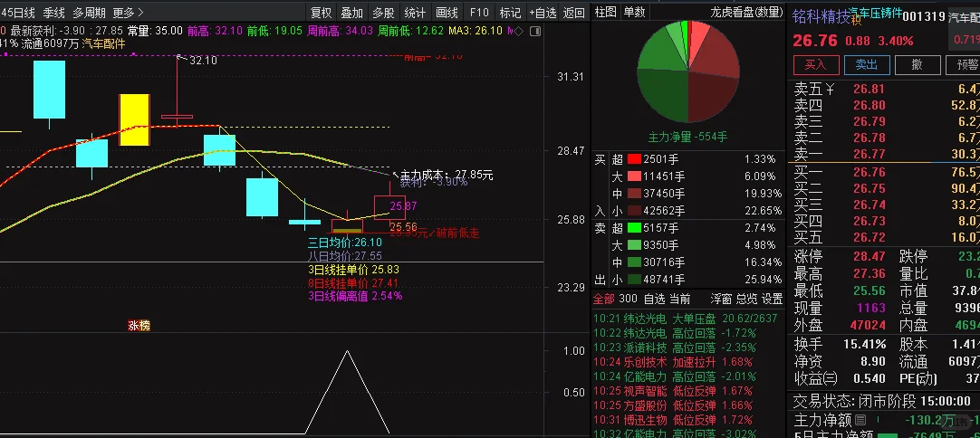Viewport: 980px width, 438px height.
Task: Click the 买五 price 26.72
Action: point(869,237)
